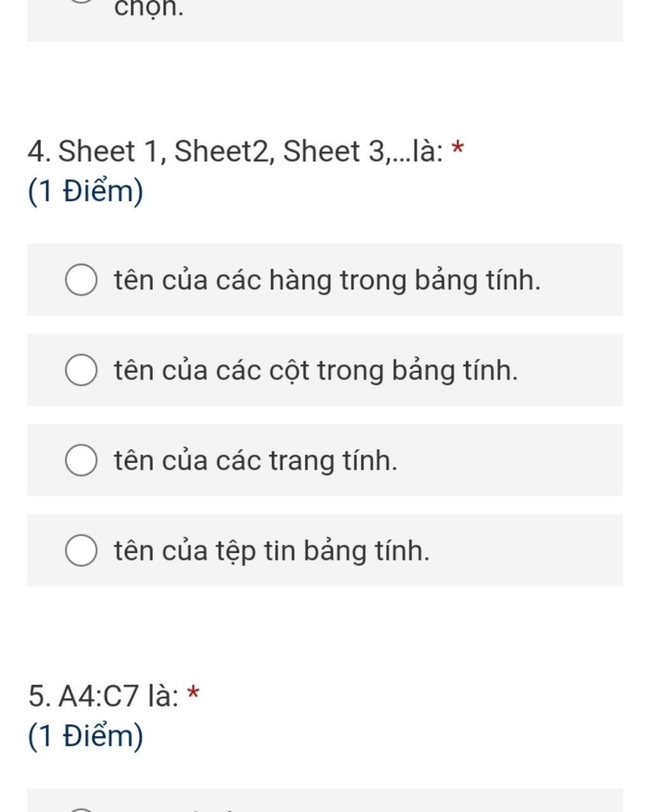650x812 pixels.
Task: Click the "(1 Điểm)" label under question 4
Action: click(86, 191)
